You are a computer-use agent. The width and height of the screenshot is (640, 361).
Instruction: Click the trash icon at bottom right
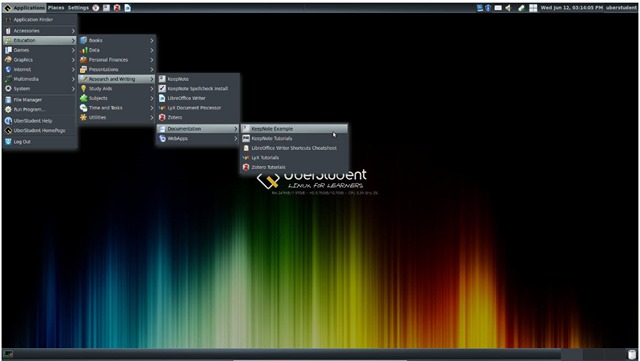coord(632,354)
